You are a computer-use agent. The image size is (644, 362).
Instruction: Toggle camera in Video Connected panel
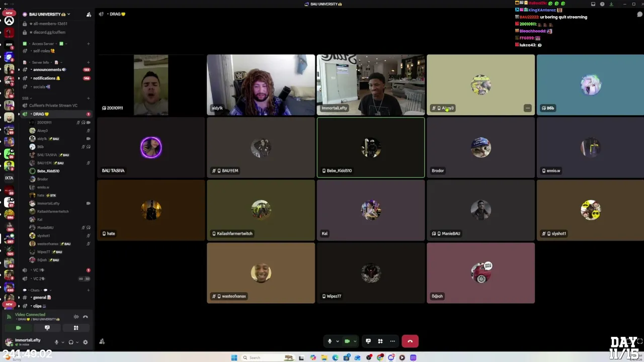[x=18, y=328]
